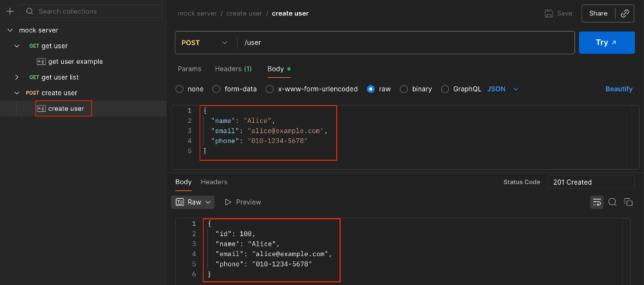Click Preview in response toolbar
The image size is (644, 285).
coord(249,202)
